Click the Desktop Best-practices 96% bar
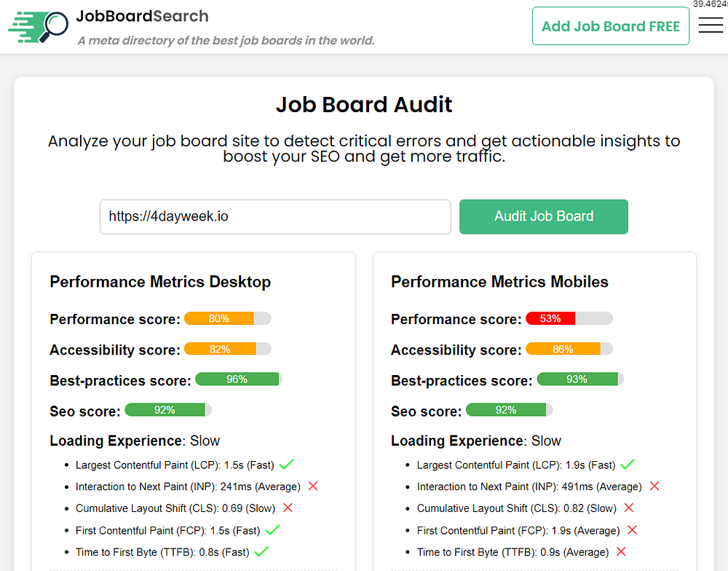Screen dimensions: 728x571 [238, 379]
